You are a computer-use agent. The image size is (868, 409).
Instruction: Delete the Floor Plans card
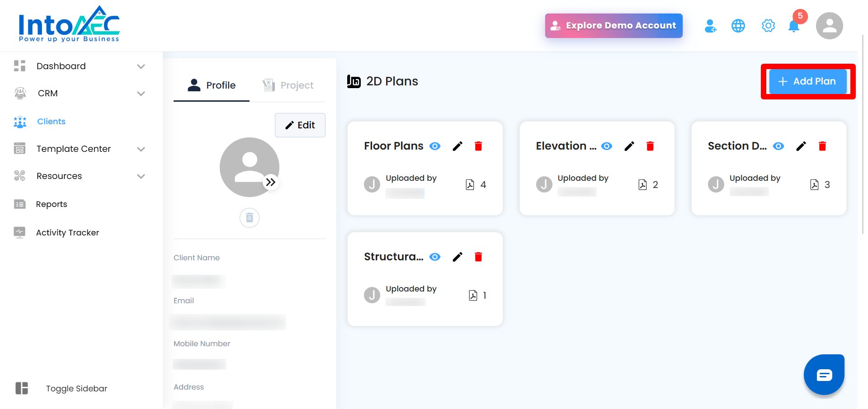478,146
